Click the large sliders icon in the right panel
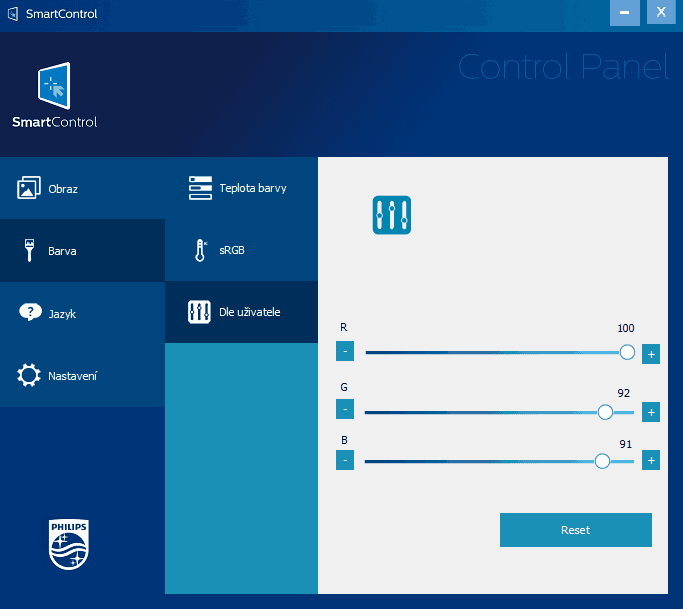 (392, 215)
